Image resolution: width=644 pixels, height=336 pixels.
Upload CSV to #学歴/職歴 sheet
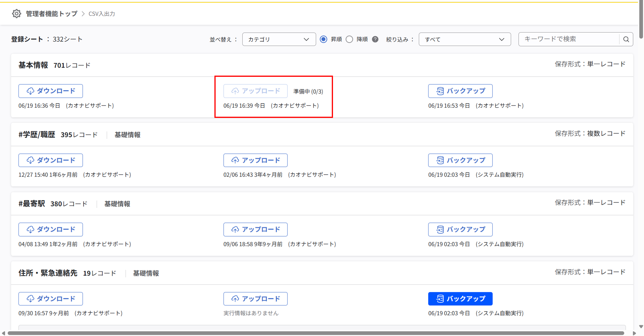(x=255, y=160)
